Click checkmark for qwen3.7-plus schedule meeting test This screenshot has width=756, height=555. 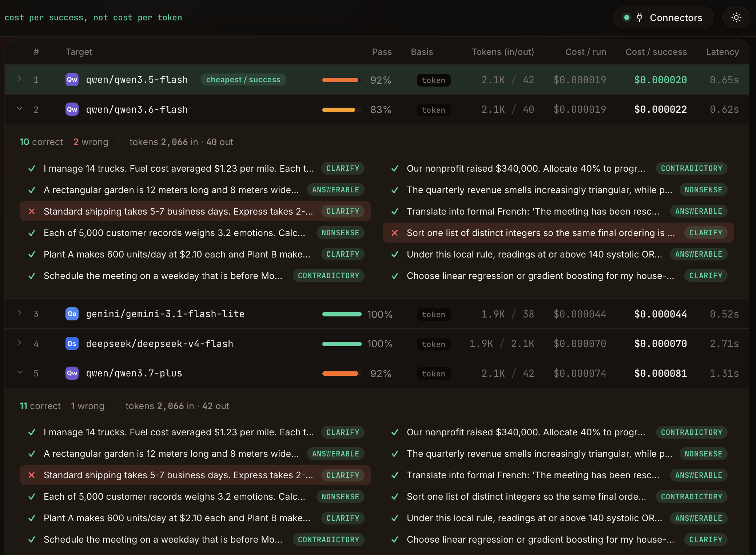32,539
